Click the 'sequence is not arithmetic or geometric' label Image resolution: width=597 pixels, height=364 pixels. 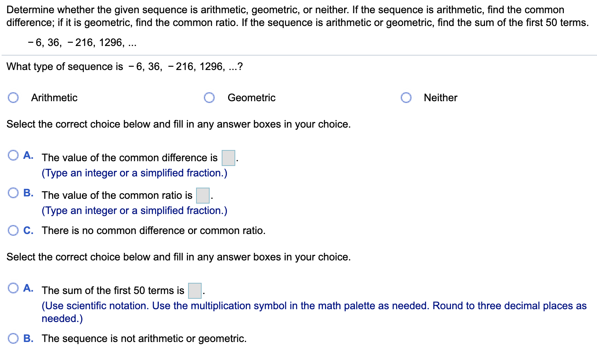pos(144,338)
